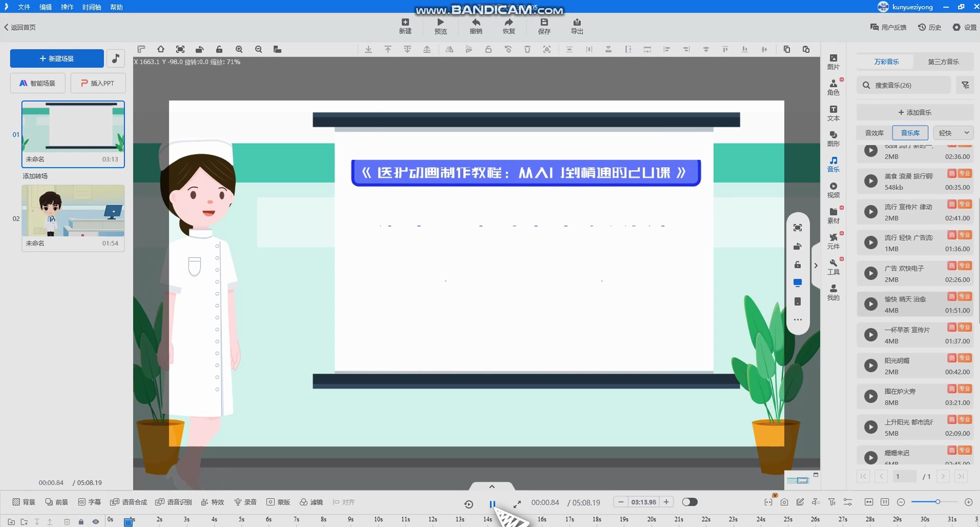Toggle the switch beside scene duration
Image resolution: width=980 pixels, height=527 pixels.
690,502
